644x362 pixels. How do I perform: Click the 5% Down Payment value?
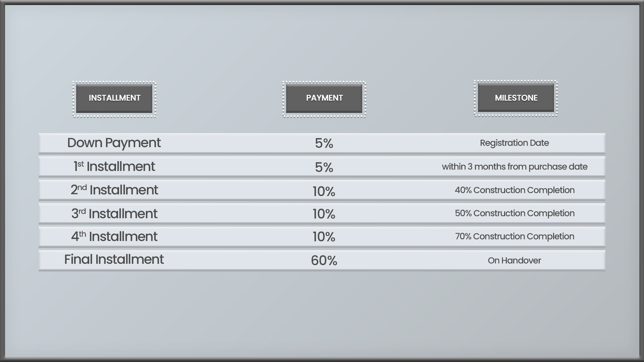click(324, 143)
